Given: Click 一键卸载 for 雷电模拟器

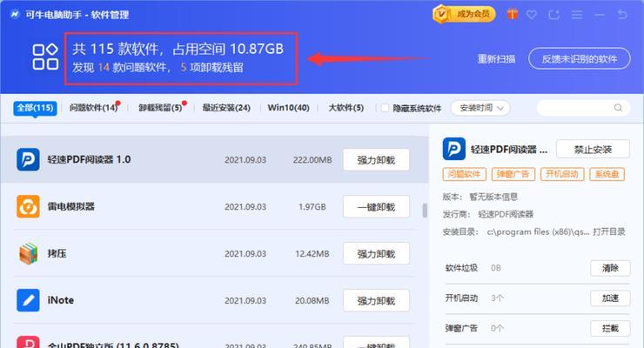Looking at the screenshot, I should click(x=376, y=206).
